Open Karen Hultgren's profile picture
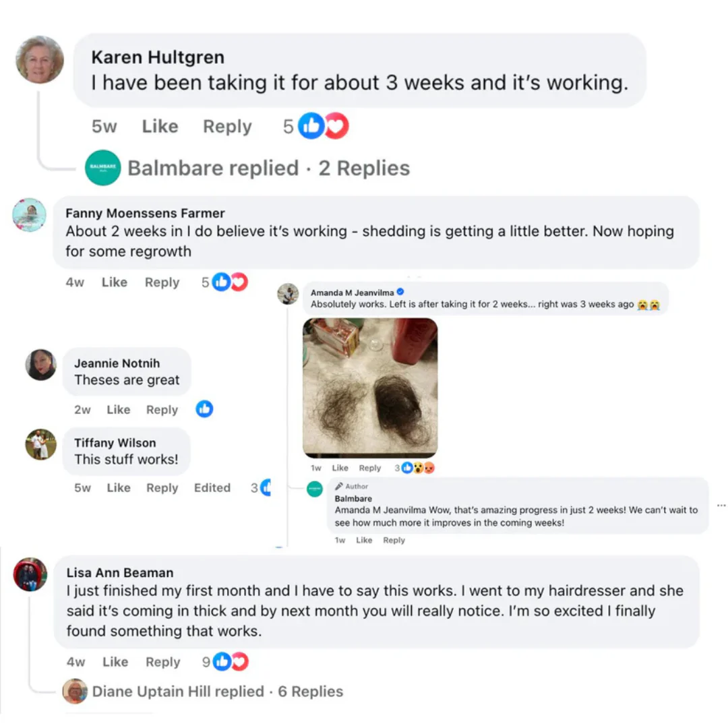This screenshot has height=728, width=728. pos(40,60)
